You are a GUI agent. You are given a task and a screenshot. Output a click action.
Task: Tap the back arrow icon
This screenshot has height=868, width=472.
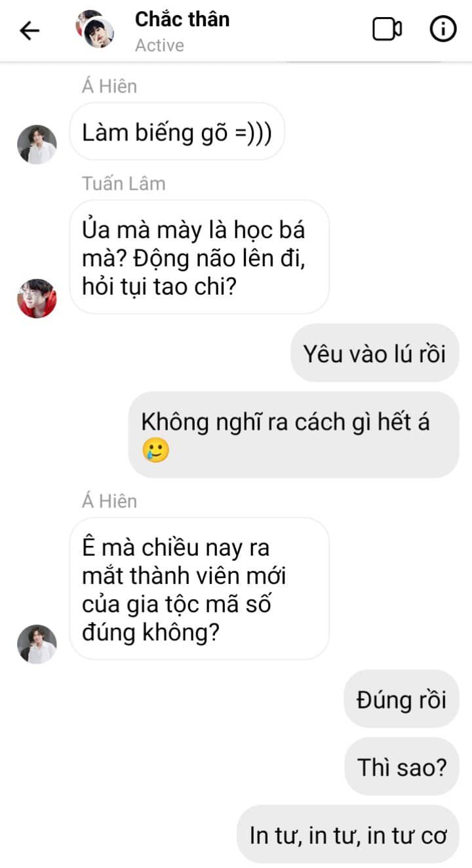tap(29, 30)
